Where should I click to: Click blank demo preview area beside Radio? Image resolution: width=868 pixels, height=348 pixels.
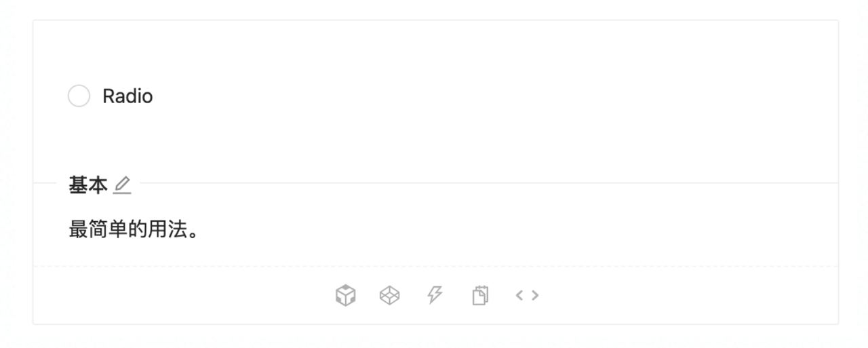(475, 96)
